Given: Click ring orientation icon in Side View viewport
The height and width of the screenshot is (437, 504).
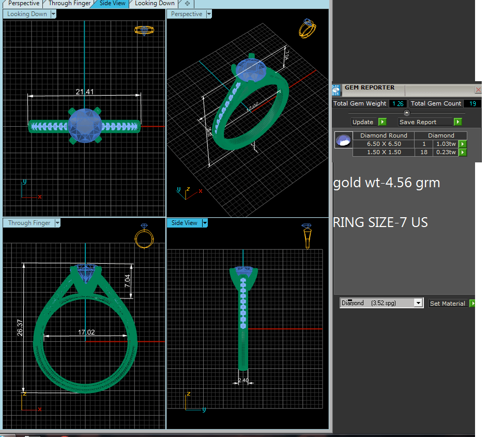Looking at the screenshot, I should click(307, 236).
